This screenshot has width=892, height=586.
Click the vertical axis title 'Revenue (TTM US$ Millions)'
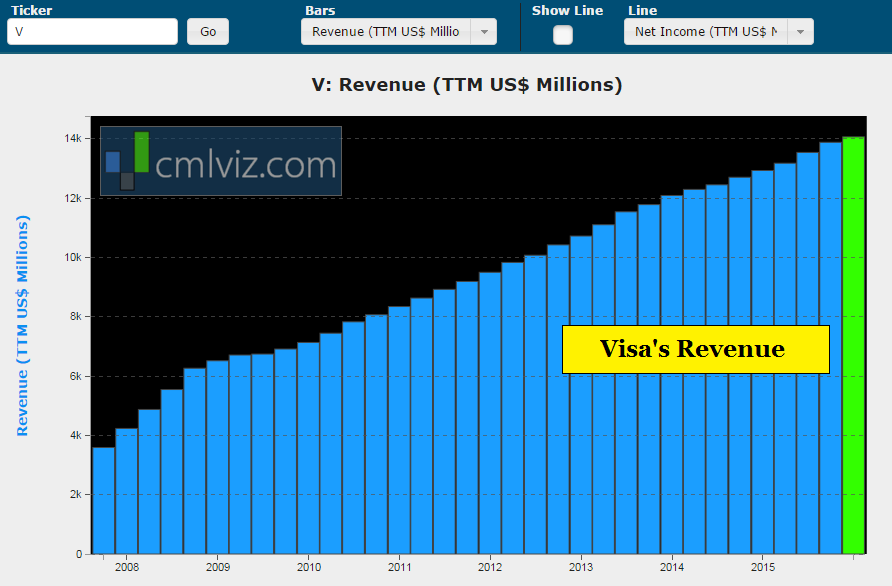(22, 325)
